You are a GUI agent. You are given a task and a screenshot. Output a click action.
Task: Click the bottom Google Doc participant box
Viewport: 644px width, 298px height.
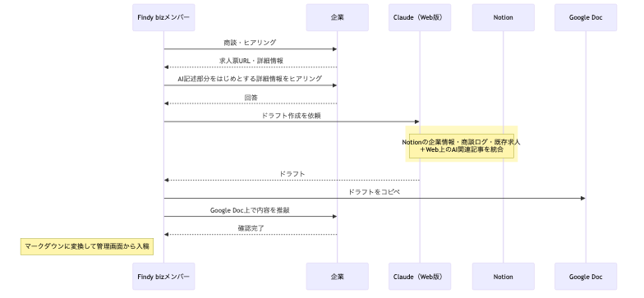(x=586, y=277)
